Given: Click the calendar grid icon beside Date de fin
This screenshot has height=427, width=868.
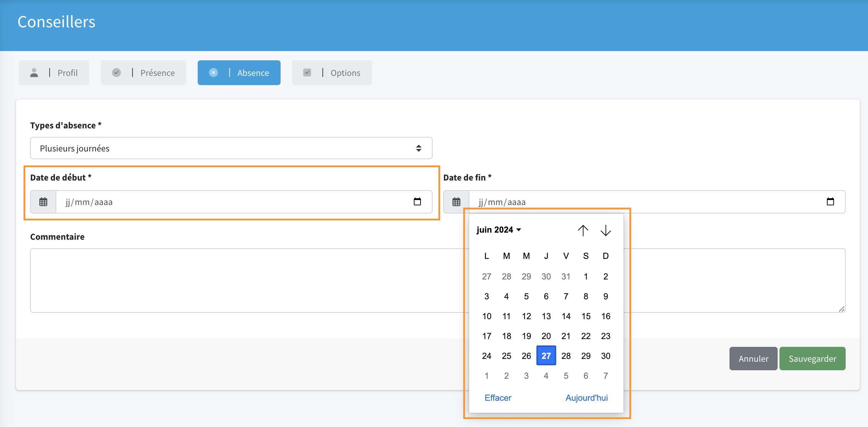Looking at the screenshot, I should point(456,202).
